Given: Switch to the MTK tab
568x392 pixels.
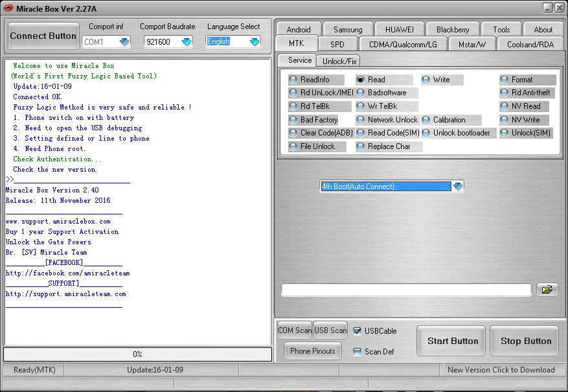Looking at the screenshot, I should point(297,43).
